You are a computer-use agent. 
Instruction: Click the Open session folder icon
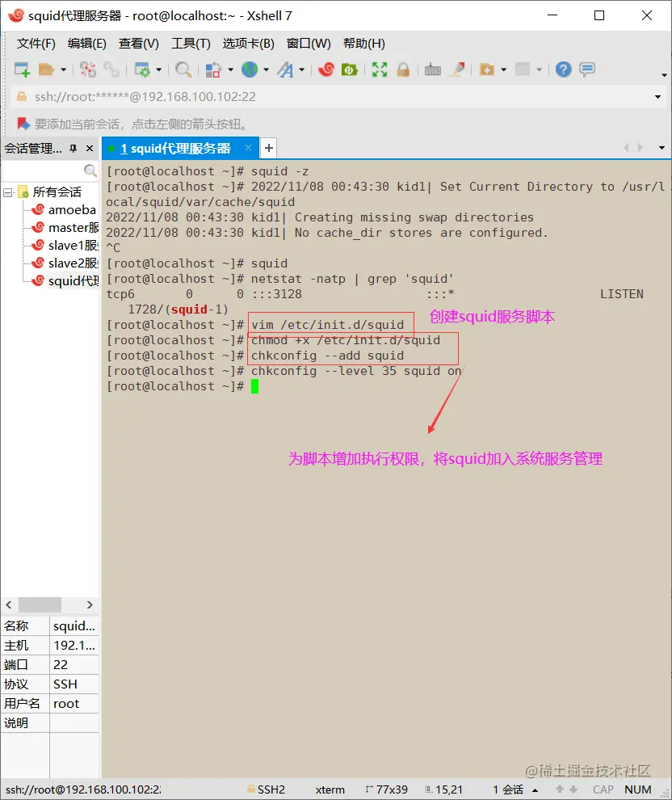pyautogui.click(x=46, y=69)
